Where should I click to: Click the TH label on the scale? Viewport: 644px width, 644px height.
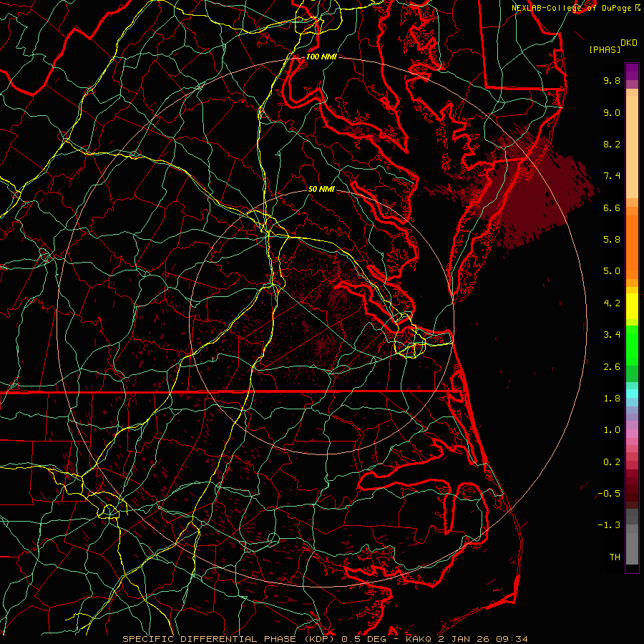(615, 557)
